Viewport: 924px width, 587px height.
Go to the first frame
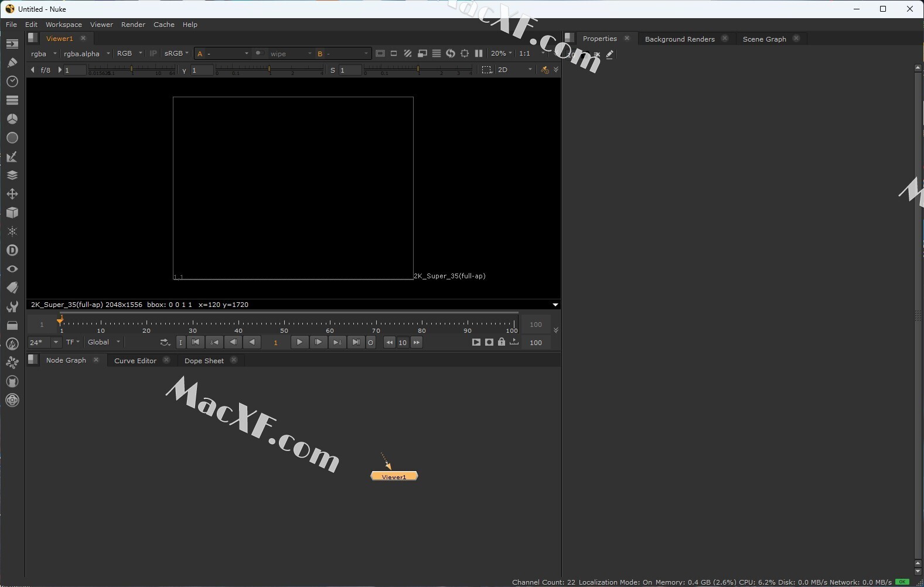[196, 342]
